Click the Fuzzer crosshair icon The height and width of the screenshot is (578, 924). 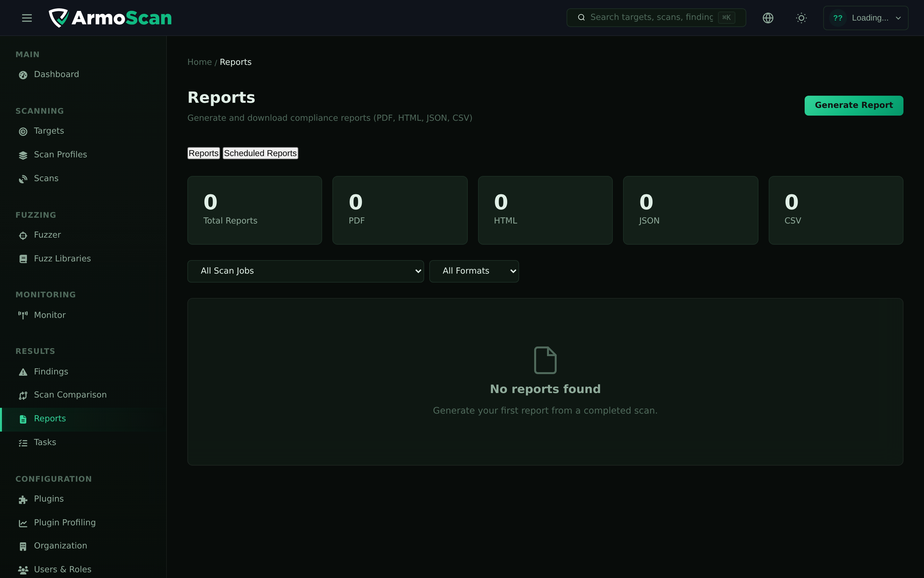point(23,235)
